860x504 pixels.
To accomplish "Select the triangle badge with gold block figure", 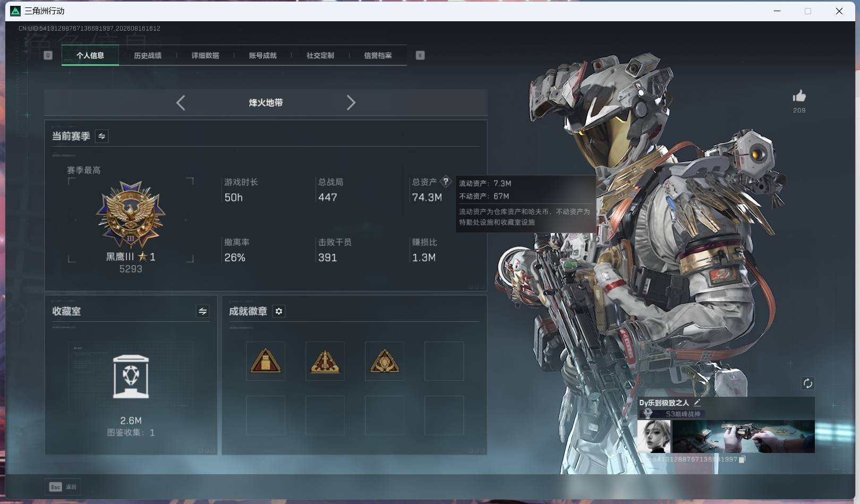I will pyautogui.click(x=266, y=361).
